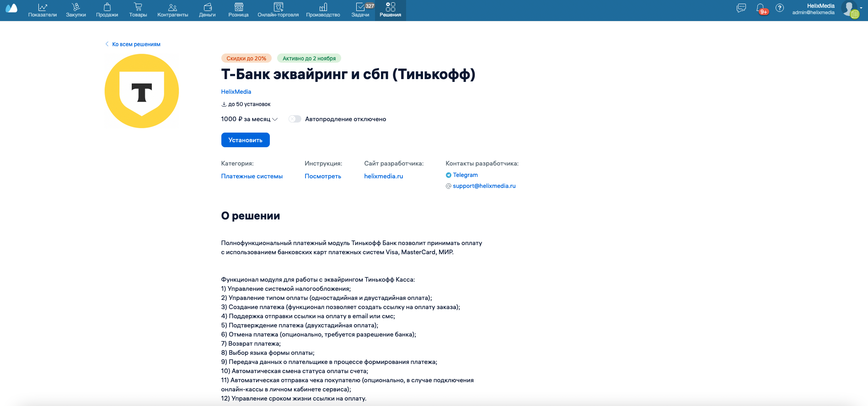Show notifications via the bell icon

[x=761, y=9]
